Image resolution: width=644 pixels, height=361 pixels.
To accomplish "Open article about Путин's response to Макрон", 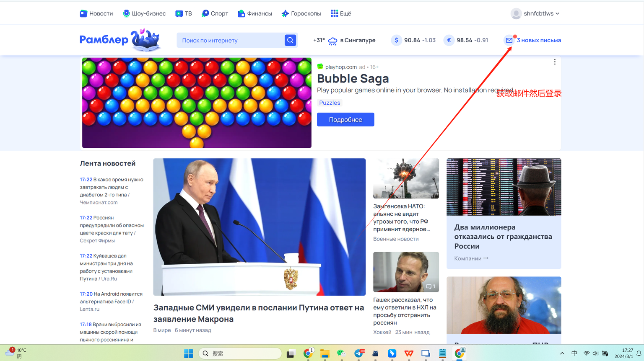I will coord(259,312).
